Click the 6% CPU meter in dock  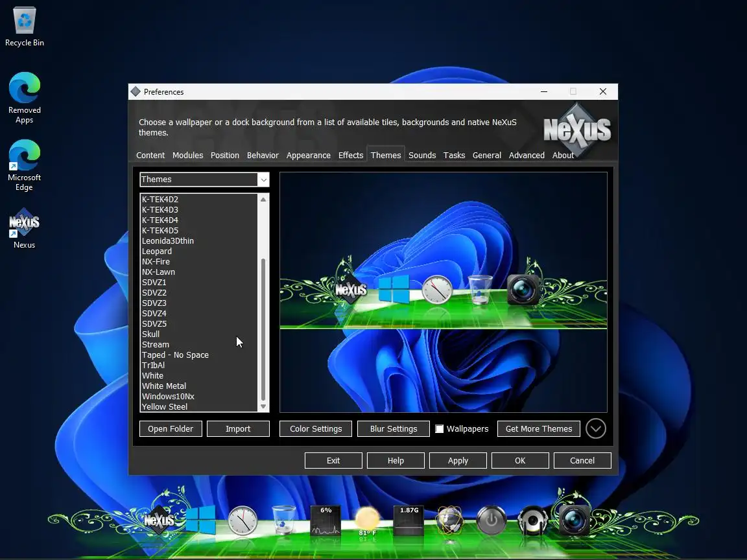(326, 520)
